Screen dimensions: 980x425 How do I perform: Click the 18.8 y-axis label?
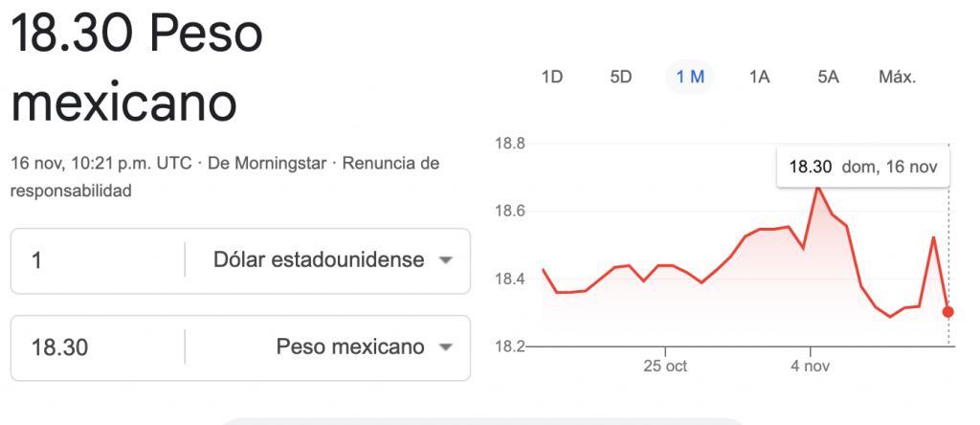[510, 145]
